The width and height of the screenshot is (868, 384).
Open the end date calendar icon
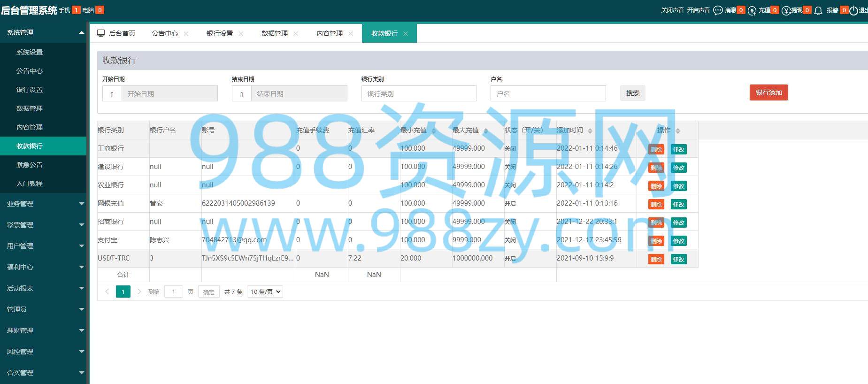tap(242, 94)
